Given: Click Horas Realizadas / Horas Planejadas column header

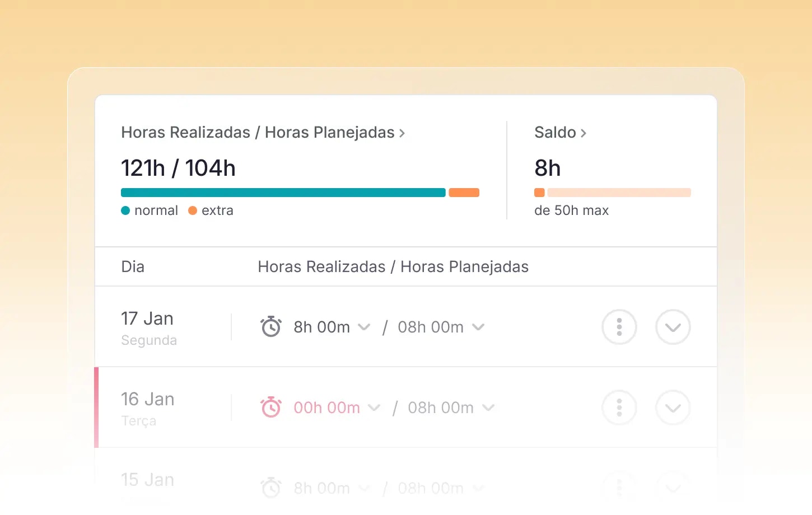Looking at the screenshot, I should [x=393, y=266].
